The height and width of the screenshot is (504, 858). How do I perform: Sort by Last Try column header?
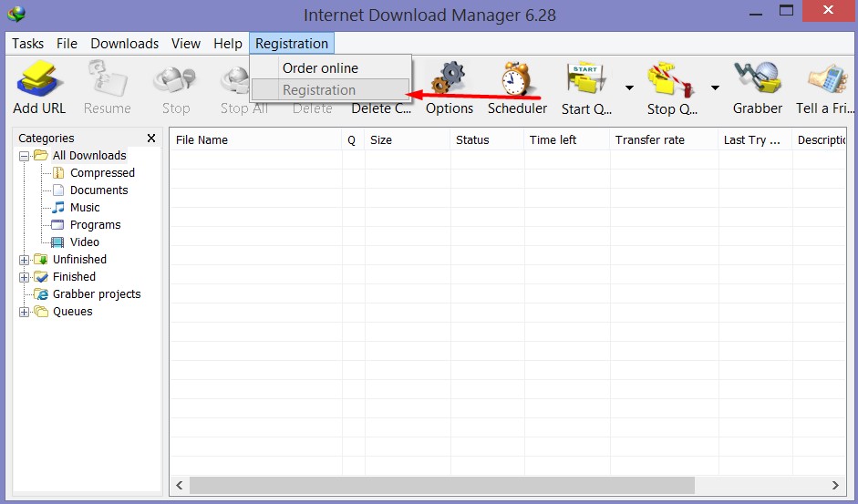755,140
